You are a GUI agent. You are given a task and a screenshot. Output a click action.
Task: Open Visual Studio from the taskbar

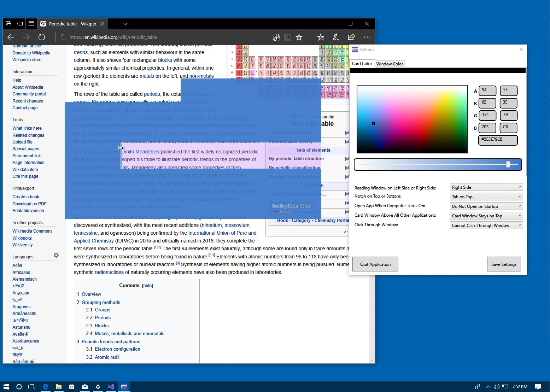[x=111, y=387]
